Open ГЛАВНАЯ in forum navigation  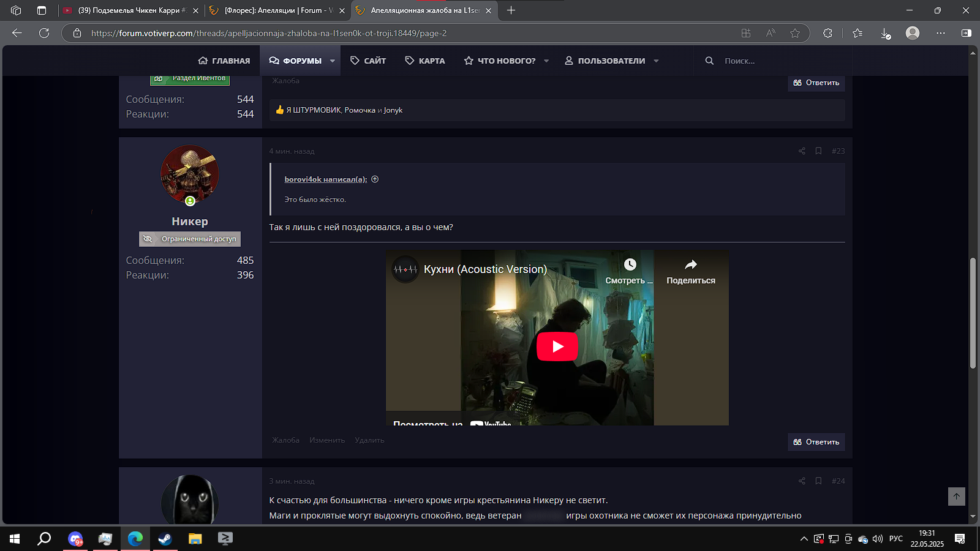pyautogui.click(x=224, y=61)
